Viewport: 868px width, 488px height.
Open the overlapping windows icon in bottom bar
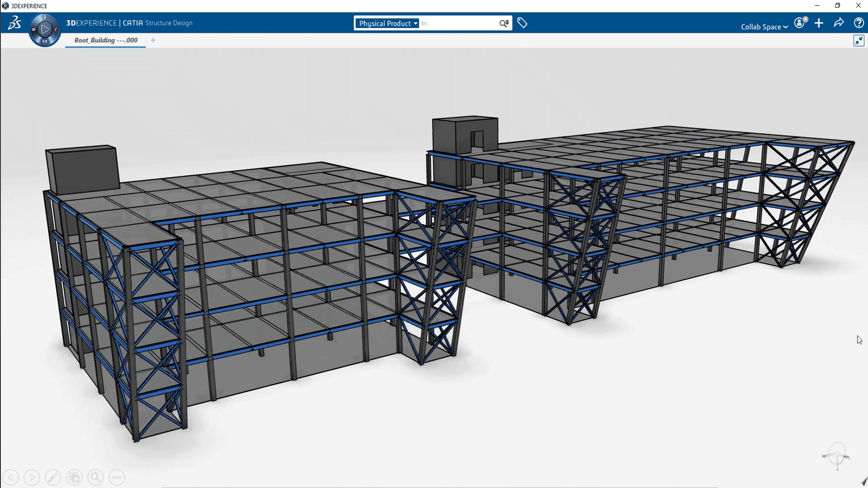point(74,477)
